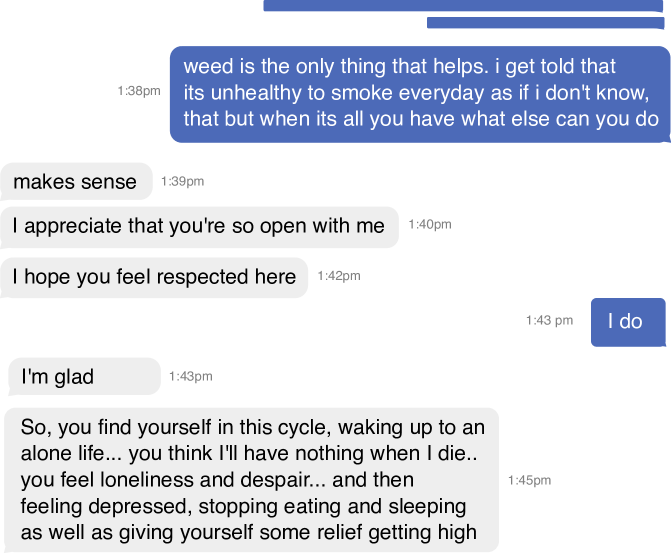671x553 pixels.
Task: Click the long message starting "So, you find yourself"
Action: [252, 480]
